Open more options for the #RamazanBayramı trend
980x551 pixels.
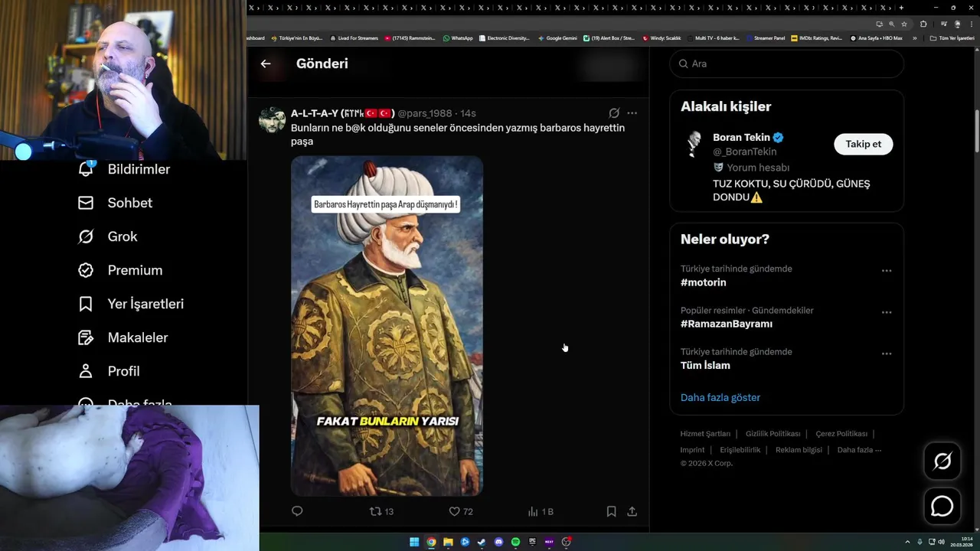tap(887, 312)
